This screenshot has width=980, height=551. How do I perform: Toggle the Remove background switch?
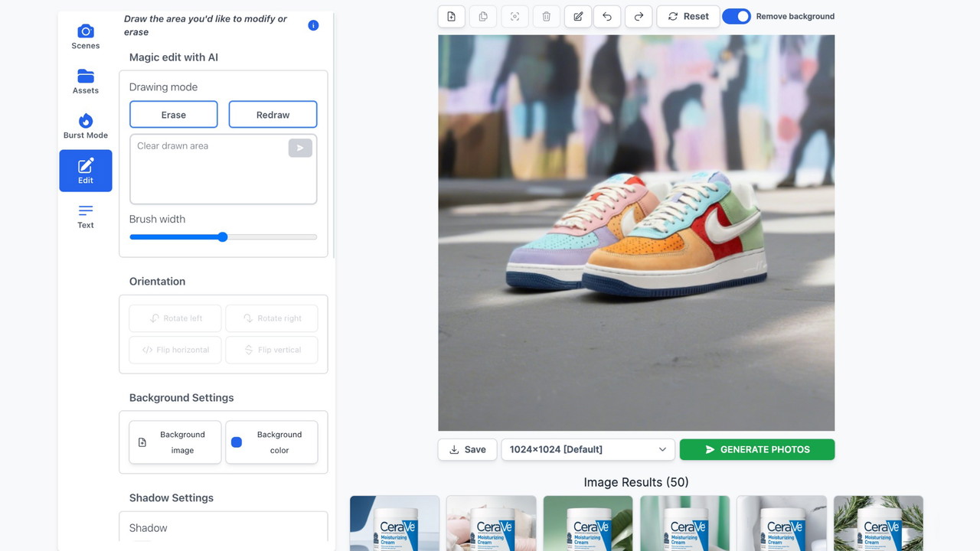coord(737,16)
